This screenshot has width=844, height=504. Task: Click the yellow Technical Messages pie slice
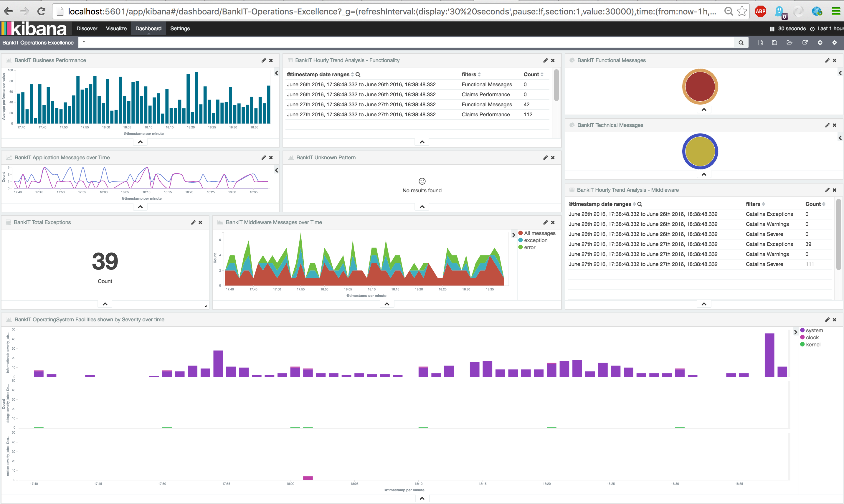700,151
